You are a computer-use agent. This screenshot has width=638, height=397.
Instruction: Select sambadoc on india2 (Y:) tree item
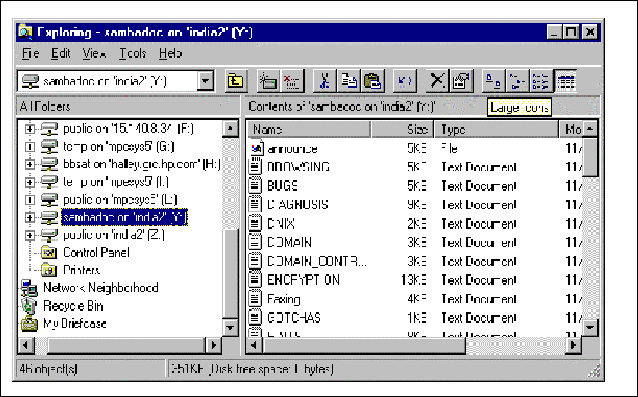pos(125,218)
